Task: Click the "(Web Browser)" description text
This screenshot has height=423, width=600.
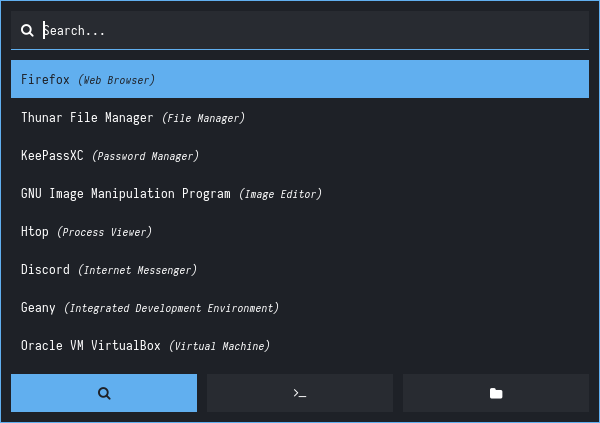Action: [x=116, y=79]
